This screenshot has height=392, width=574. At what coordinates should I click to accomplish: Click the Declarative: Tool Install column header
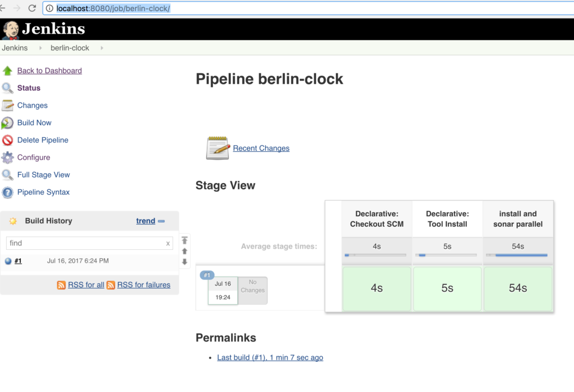click(x=447, y=219)
